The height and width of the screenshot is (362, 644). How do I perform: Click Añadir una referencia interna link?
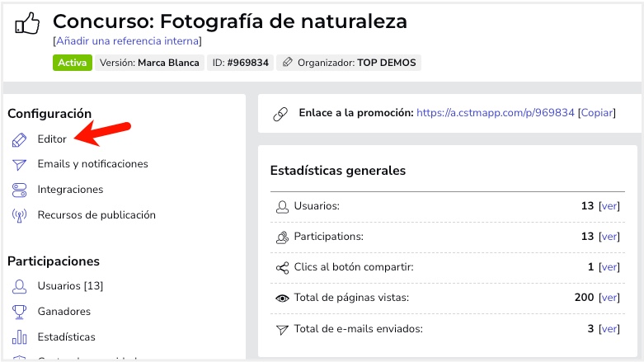pos(127,41)
